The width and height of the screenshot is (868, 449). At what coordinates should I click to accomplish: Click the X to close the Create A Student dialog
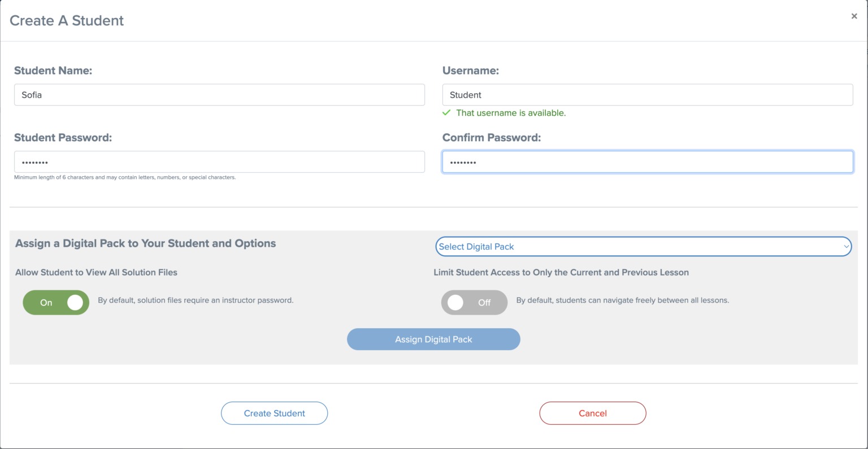pos(854,16)
